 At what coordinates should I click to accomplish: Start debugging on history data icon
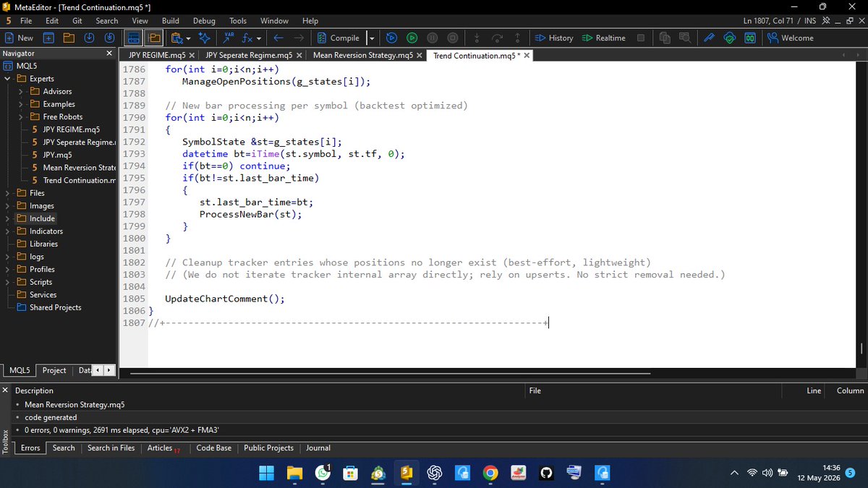[x=391, y=38]
